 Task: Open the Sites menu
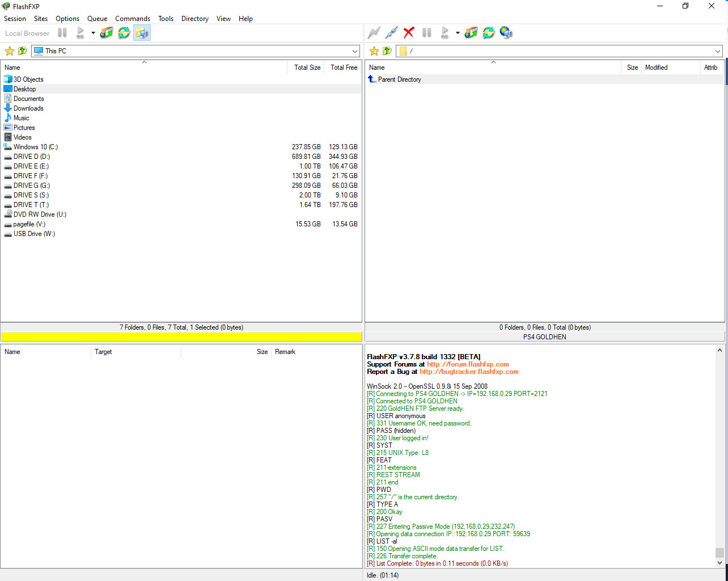point(41,19)
